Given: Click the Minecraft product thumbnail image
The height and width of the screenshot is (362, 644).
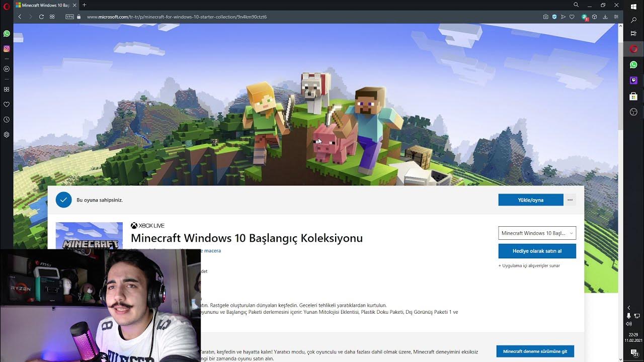Looking at the screenshot, I should pos(89,235).
